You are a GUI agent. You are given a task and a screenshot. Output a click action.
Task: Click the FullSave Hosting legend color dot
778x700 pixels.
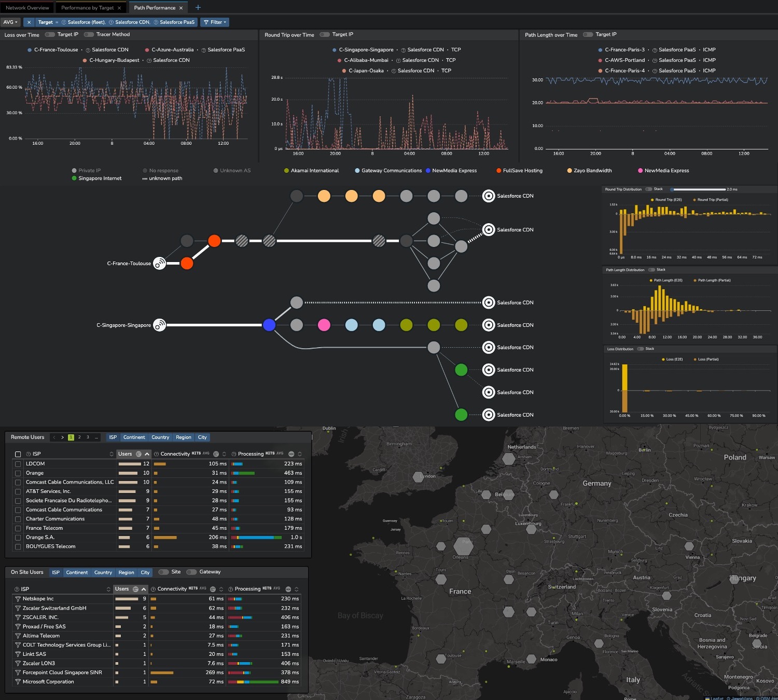(x=498, y=171)
